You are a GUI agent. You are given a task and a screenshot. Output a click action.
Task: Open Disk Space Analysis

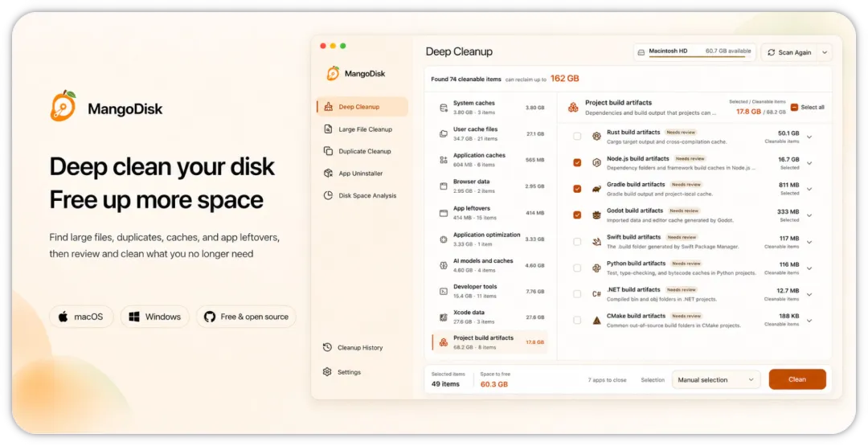pos(362,195)
